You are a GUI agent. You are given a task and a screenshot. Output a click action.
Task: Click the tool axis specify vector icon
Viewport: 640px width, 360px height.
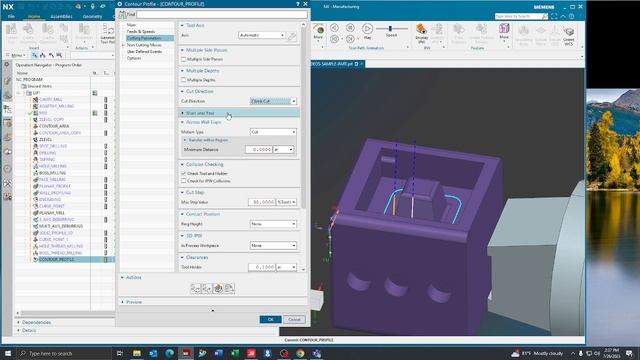[292, 36]
